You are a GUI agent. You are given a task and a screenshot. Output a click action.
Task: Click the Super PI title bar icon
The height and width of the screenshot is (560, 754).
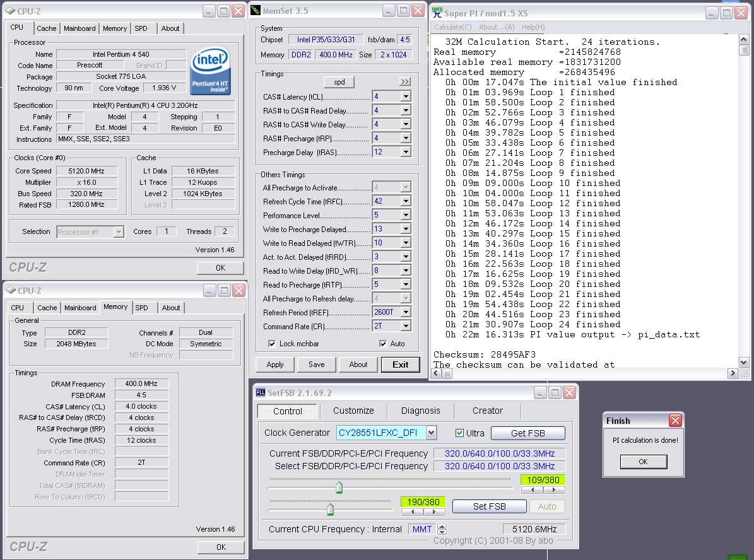tap(437, 13)
